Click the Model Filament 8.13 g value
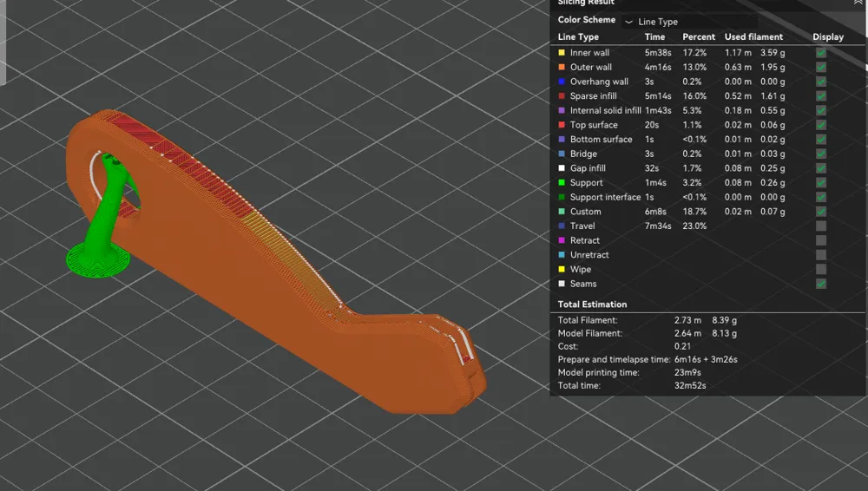The width and height of the screenshot is (868, 491). tap(724, 333)
